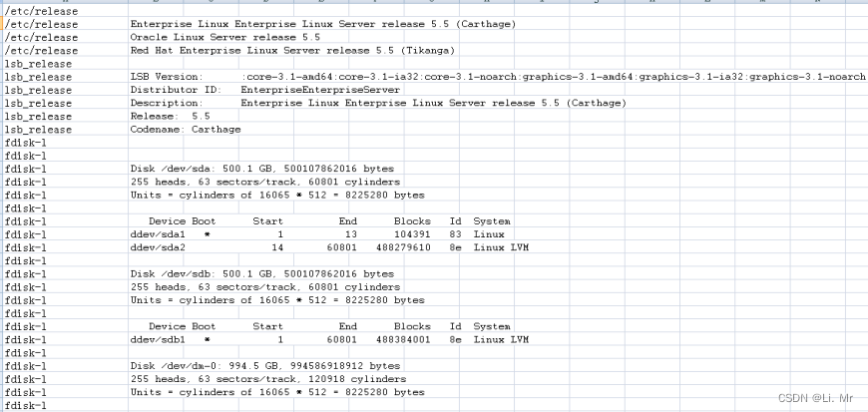Select fdisk-l label in the ddev/sda1 row

(x=26, y=234)
